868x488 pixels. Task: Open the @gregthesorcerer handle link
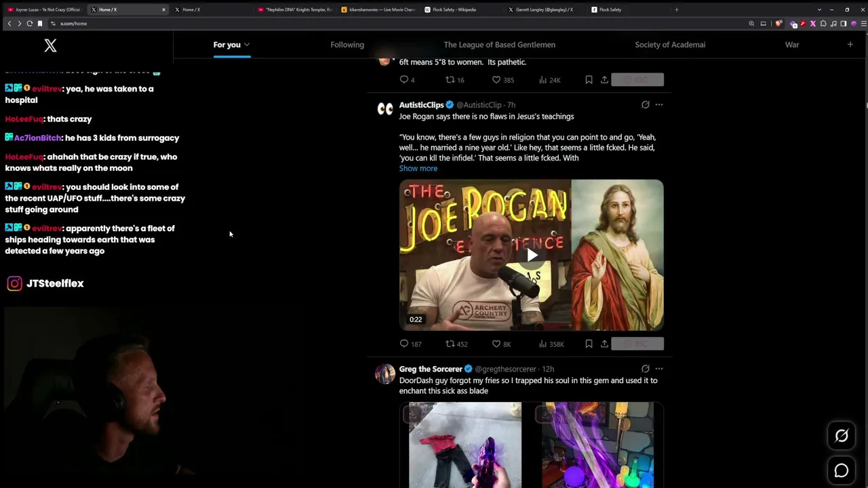click(x=505, y=369)
